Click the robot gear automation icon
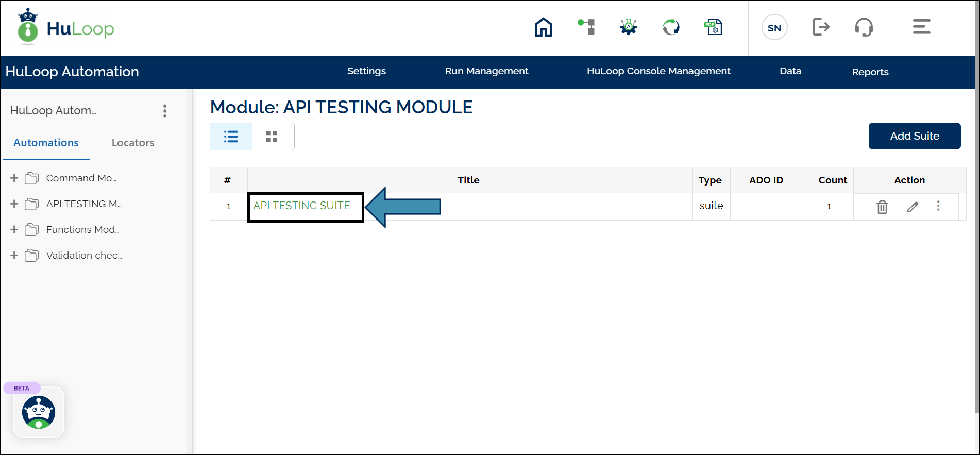 coord(628,27)
